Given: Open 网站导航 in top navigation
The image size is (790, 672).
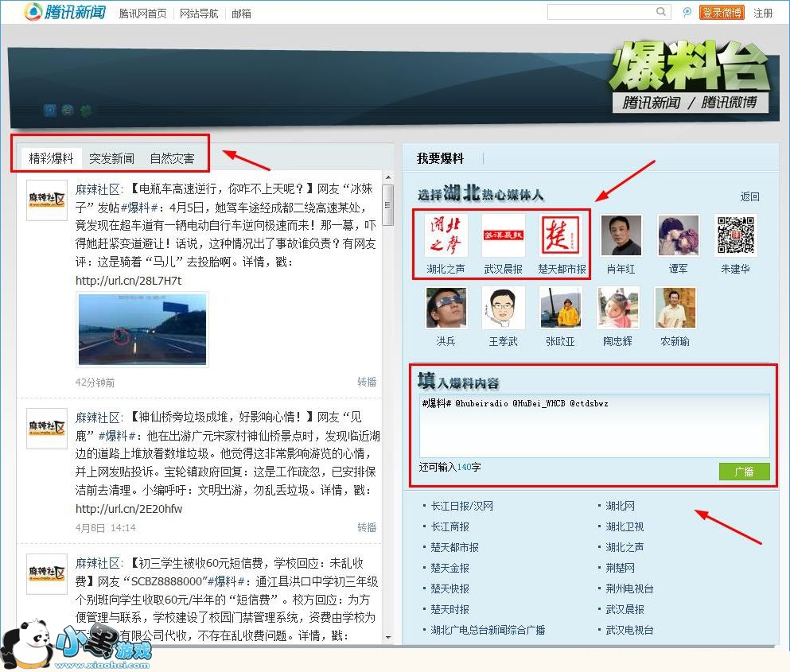Looking at the screenshot, I should coord(199,14).
